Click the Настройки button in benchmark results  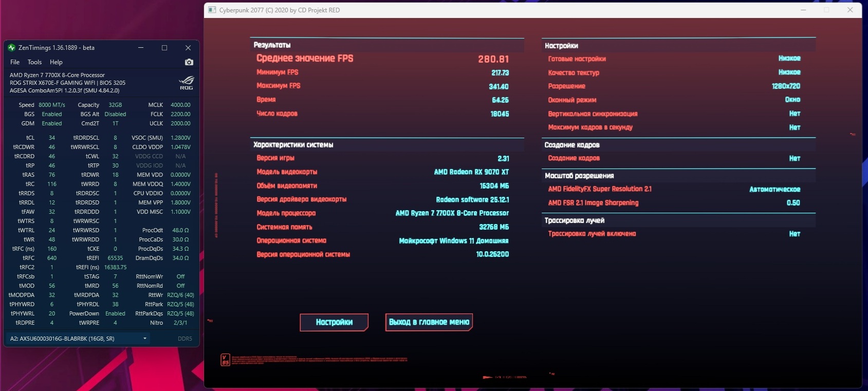tap(334, 322)
